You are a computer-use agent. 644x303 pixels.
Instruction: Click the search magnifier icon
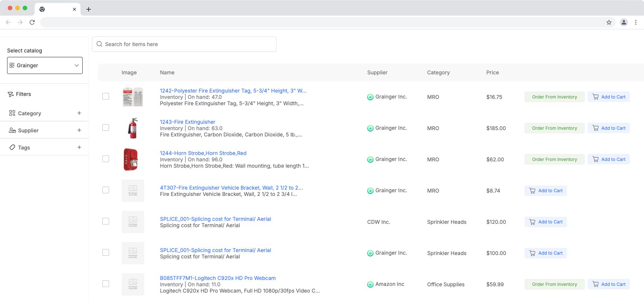(x=99, y=44)
